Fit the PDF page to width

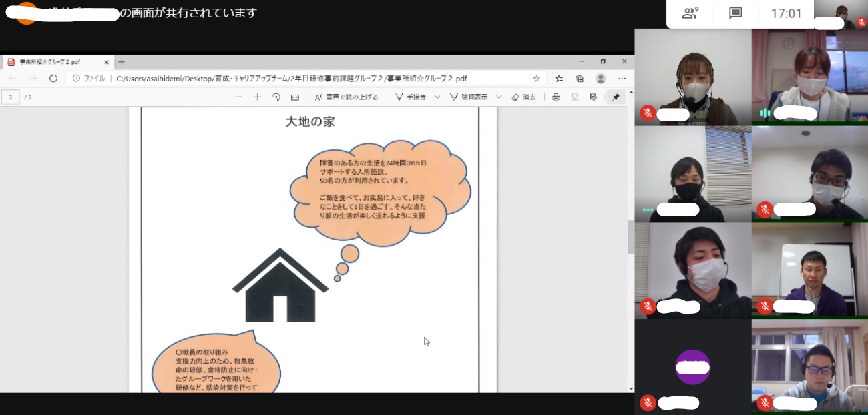click(x=295, y=97)
